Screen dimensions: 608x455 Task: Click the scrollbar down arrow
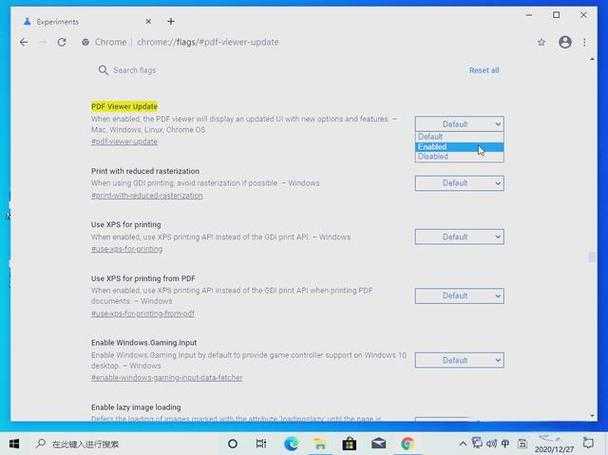[592, 416]
